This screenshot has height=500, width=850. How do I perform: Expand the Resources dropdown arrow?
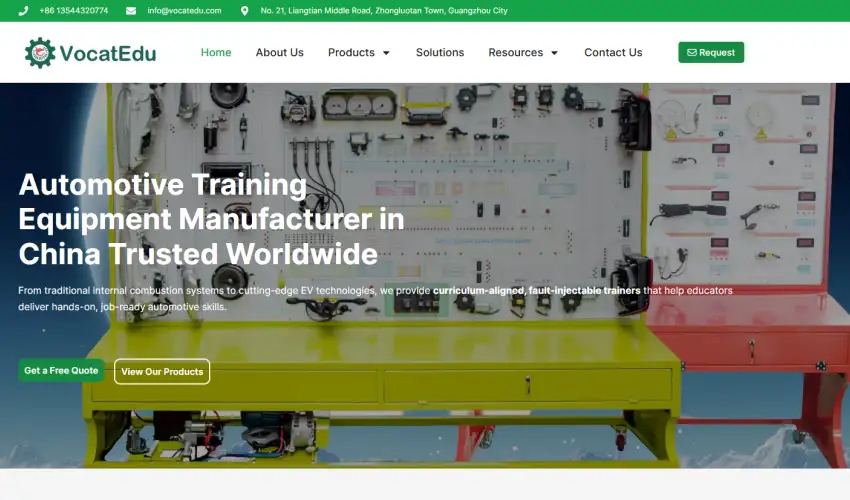click(554, 53)
